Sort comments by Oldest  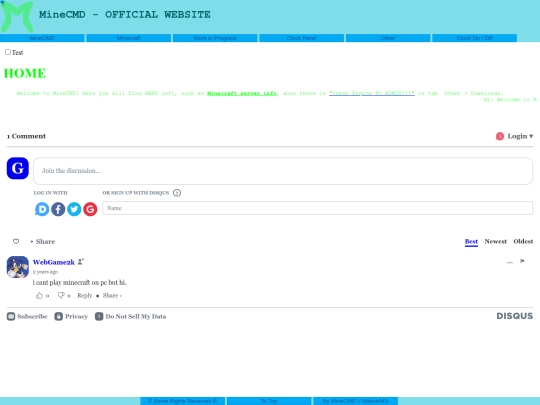(x=523, y=241)
